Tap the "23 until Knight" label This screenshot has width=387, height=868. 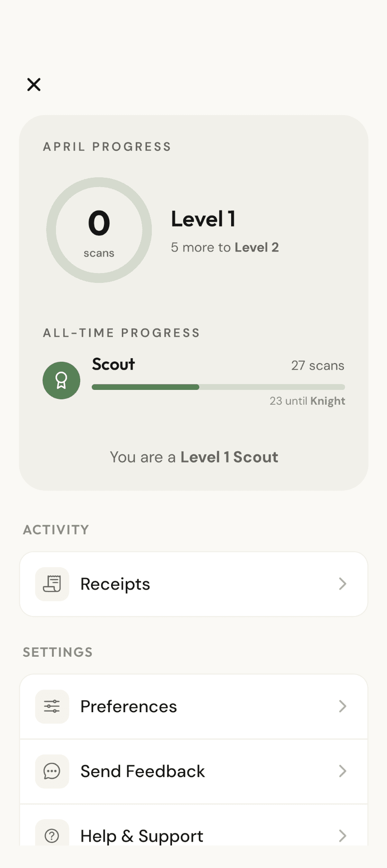point(307,401)
